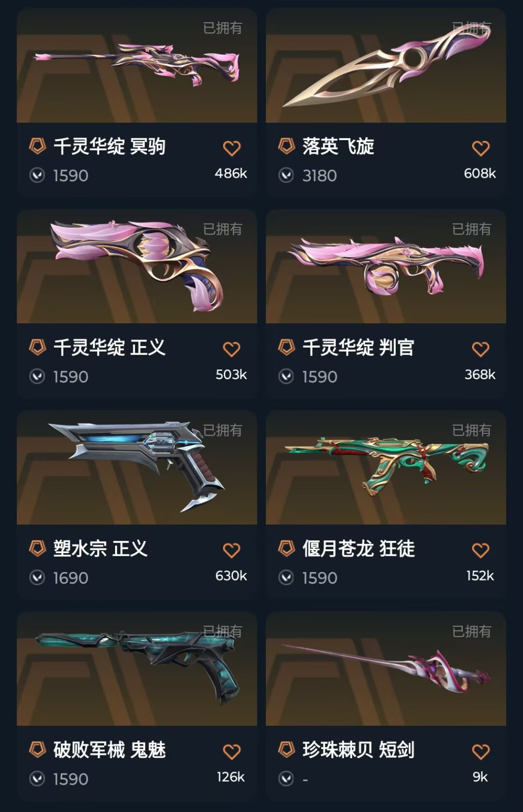View the 落英飞旋 dagger image
Screen dimensions: 523x812
tap(386, 65)
